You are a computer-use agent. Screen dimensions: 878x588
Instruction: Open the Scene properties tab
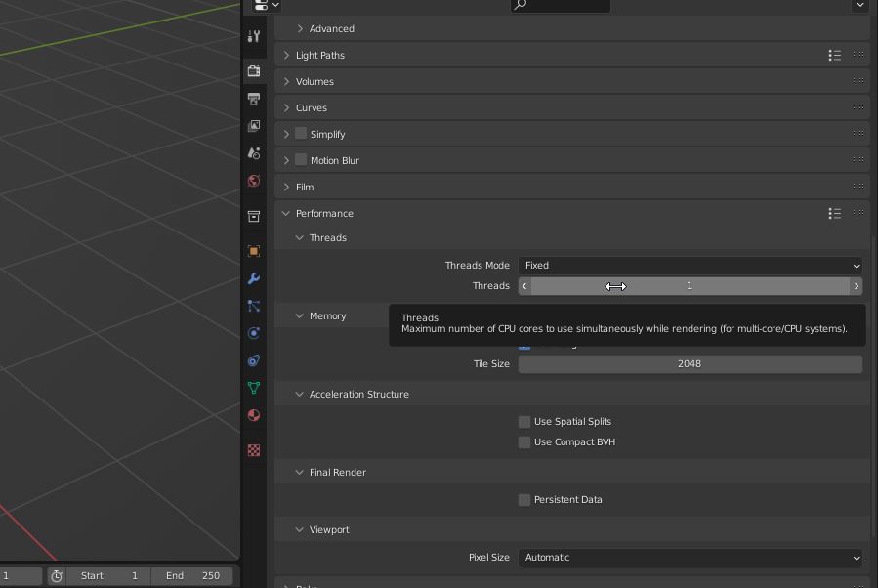click(254, 153)
